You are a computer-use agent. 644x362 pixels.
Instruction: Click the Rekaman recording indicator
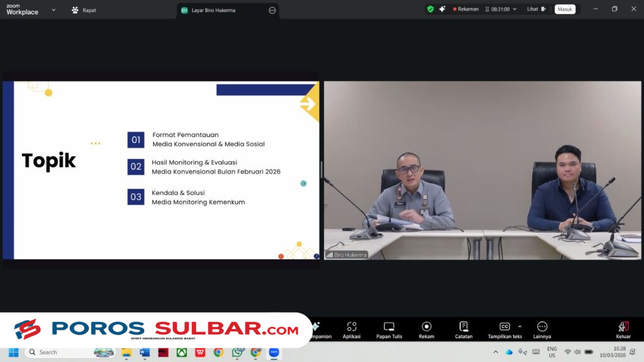coord(466,9)
